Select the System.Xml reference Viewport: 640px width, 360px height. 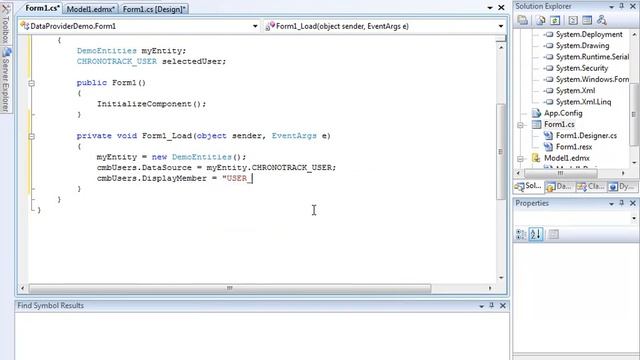pos(575,91)
